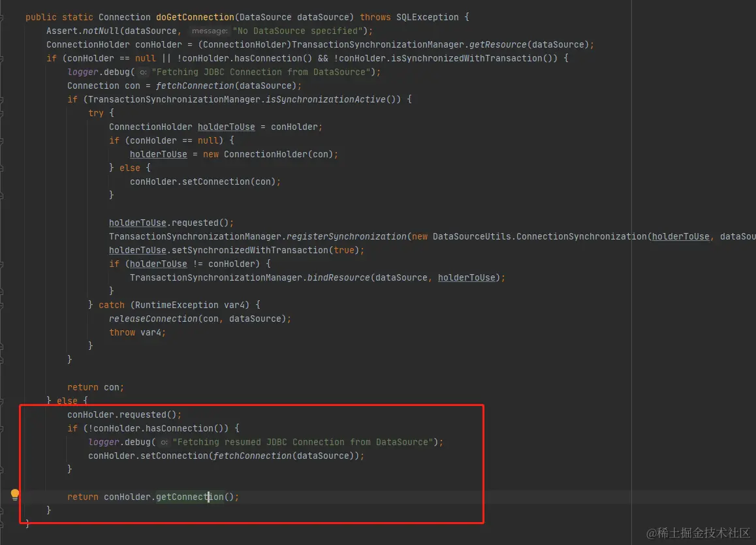
Task: Click RuntimeException in the catch clause
Action: (x=176, y=305)
